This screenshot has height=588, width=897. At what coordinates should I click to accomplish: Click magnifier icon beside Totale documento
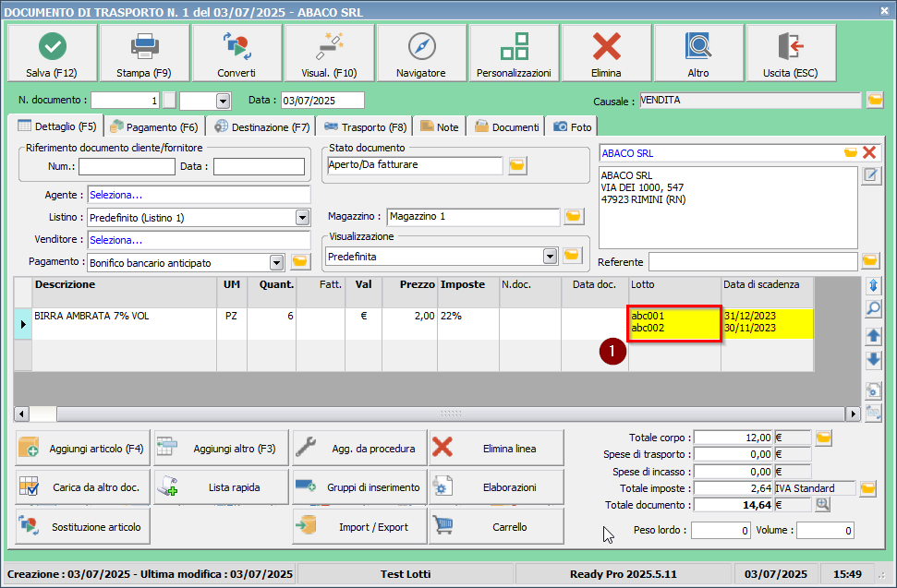click(x=822, y=505)
